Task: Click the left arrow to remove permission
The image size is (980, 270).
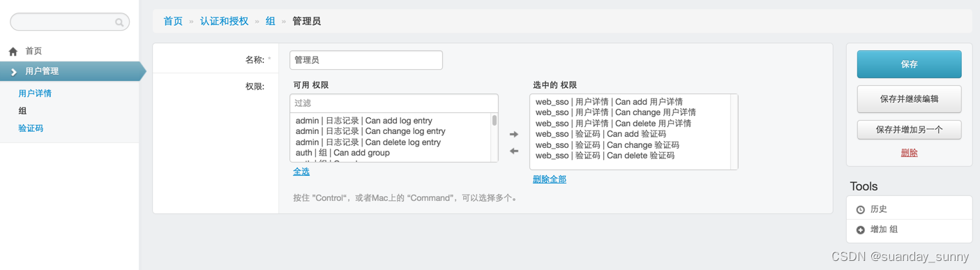Action: [x=514, y=151]
